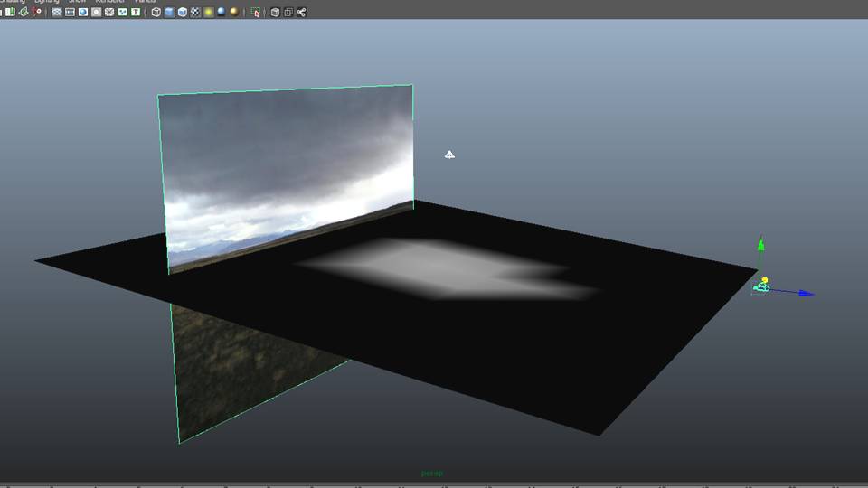Click the image plane import icon
Image resolution: width=868 pixels, height=488 pixels.
click(24, 12)
